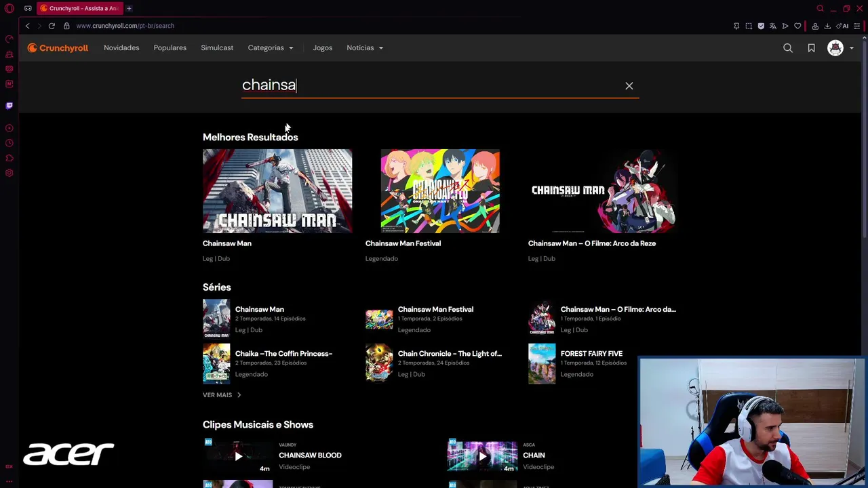
Task: Switch to the Crunchyroll browser tab
Action: pyautogui.click(x=79, y=8)
